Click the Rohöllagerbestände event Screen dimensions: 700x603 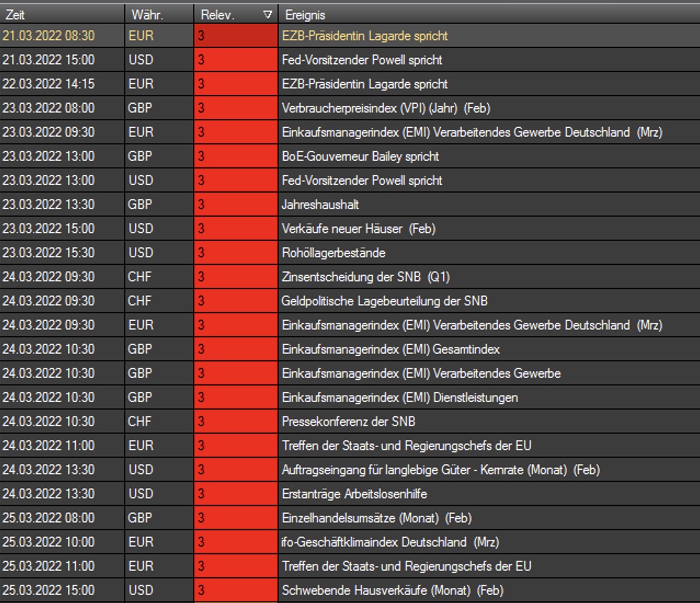click(333, 253)
